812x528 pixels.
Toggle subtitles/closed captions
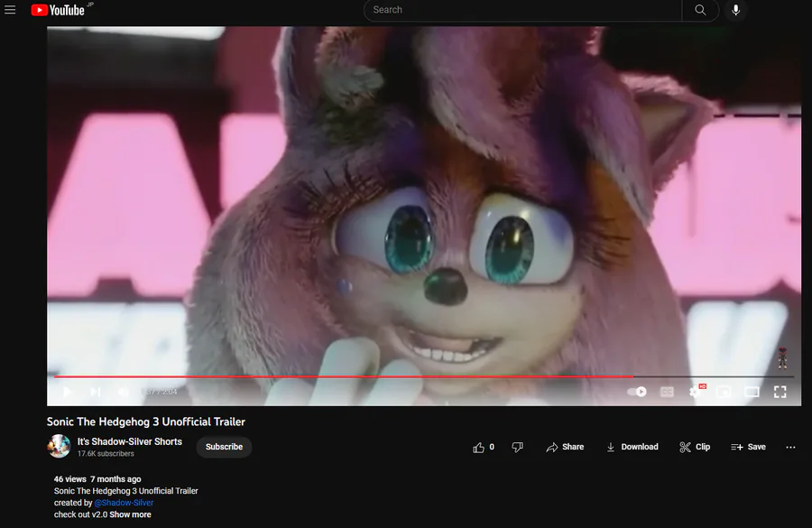pos(667,393)
